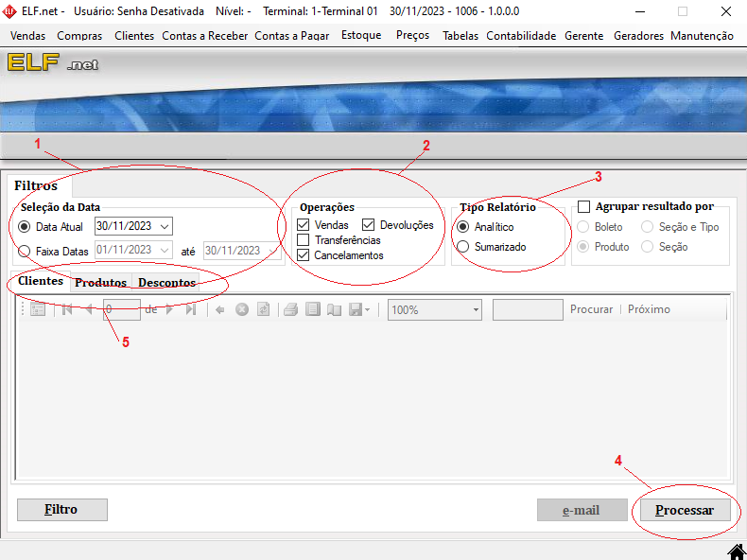This screenshot has width=747, height=560.
Task: Open the 100% zoom dropdown
Action: coord(476,309)
